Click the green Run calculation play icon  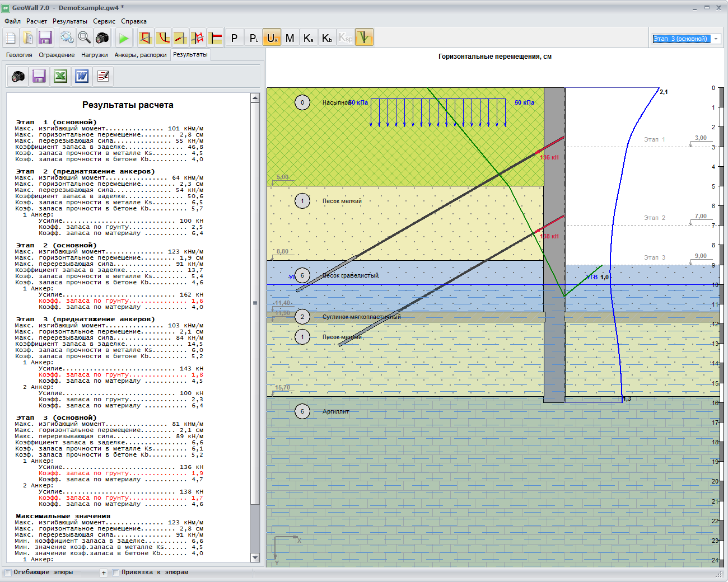pos(124,38)
